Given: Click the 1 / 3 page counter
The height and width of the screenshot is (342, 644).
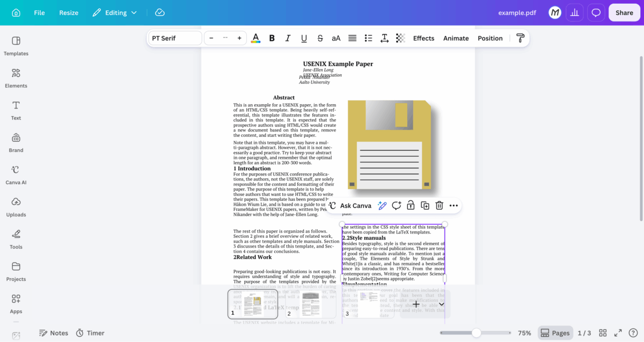Looking at the screenshot, I should (584, 333).
